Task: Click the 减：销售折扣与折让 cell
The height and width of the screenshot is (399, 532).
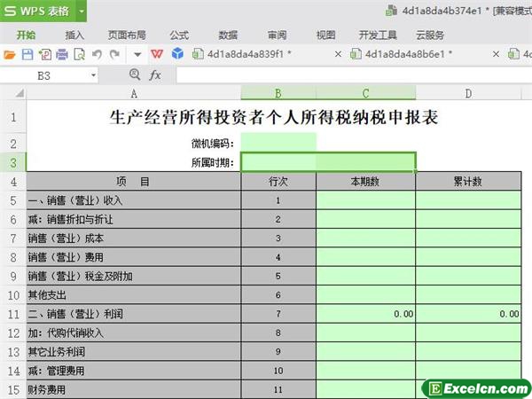Action: pos(134,219)
